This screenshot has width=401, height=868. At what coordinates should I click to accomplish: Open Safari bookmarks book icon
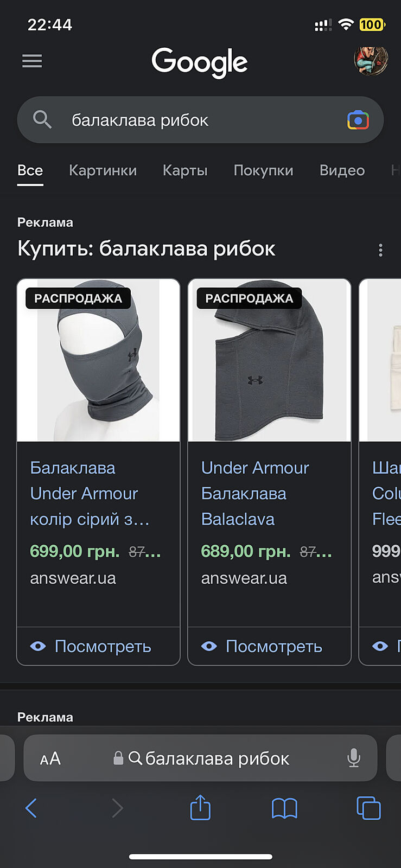tap(284, 809)
